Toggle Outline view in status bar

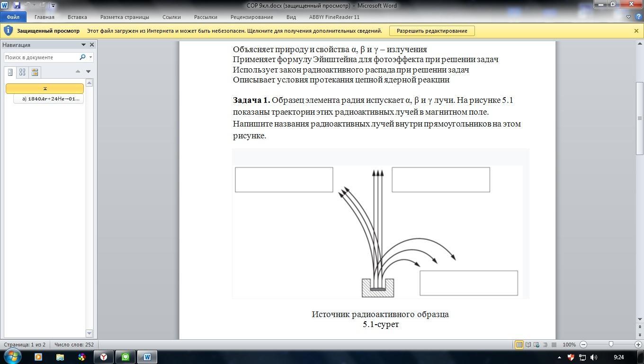click(545, 345)
